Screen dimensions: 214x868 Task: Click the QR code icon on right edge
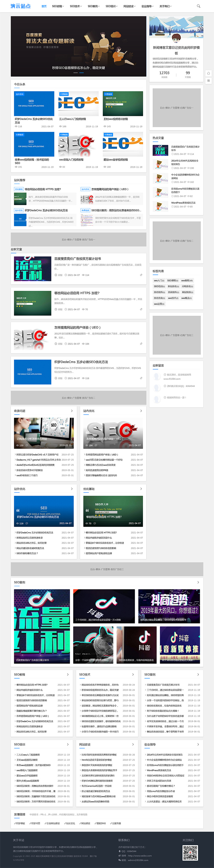pyautogui.click(x=208, y=81)
